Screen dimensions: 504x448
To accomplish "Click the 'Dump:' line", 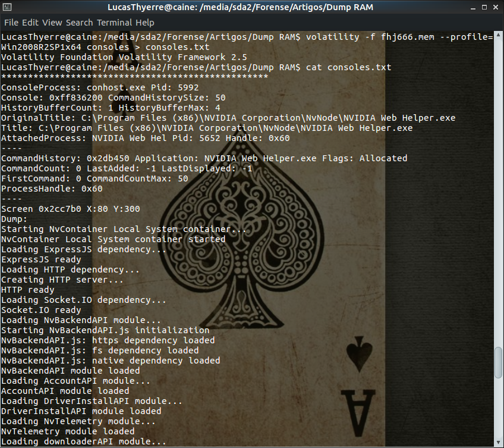I will point(14,219).
